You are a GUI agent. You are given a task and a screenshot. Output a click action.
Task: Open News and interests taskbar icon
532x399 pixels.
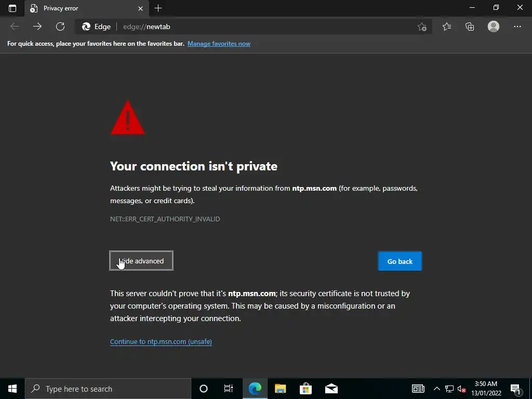tap(418, 389)
